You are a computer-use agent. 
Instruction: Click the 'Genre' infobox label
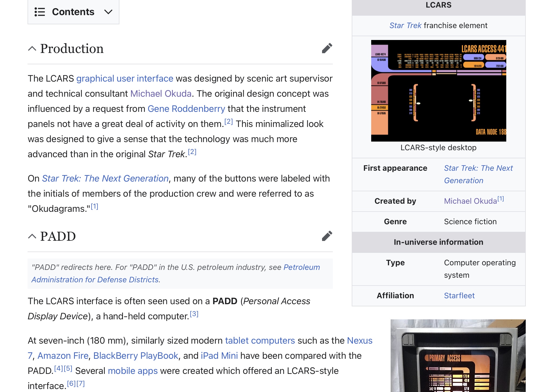coord(395,222)
